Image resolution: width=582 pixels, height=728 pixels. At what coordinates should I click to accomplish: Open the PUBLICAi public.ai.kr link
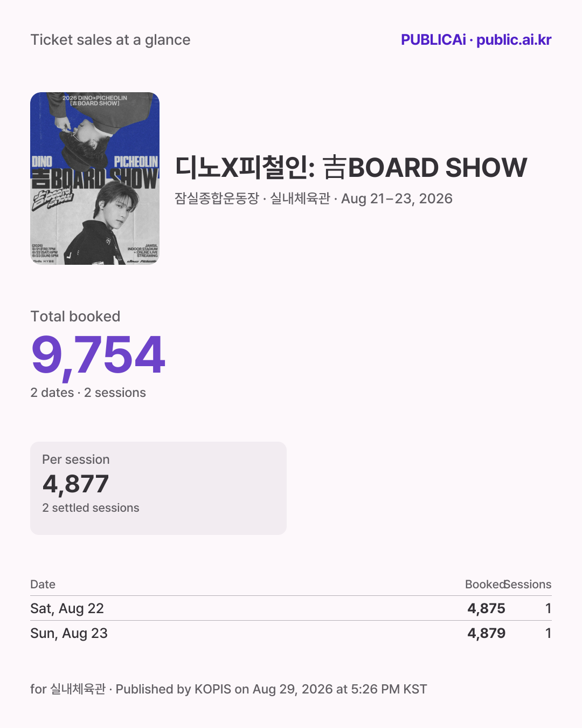[x=476, y=40]
